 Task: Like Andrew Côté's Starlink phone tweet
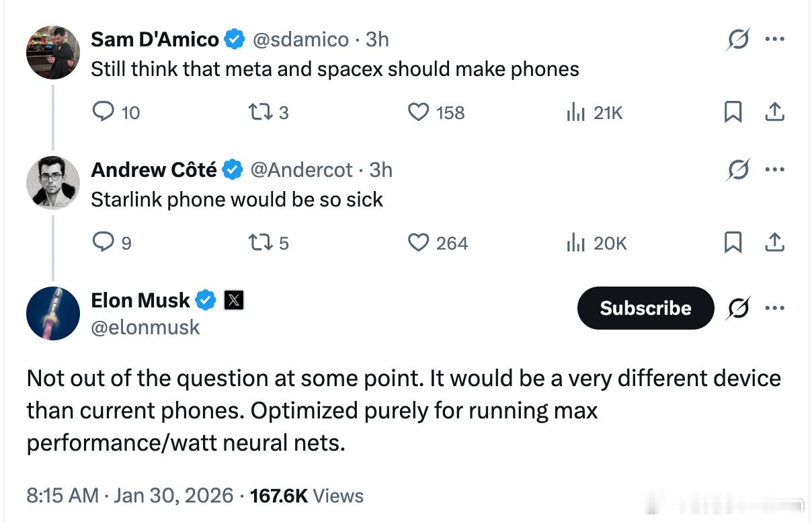(x=419, y=242)
